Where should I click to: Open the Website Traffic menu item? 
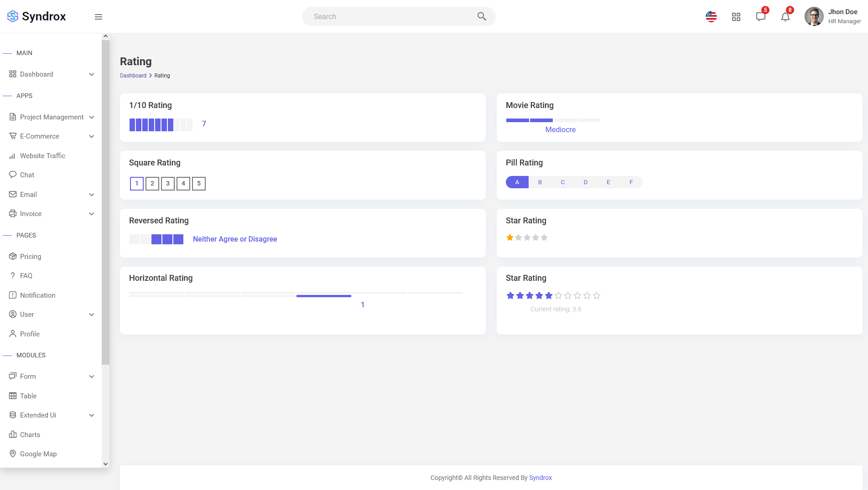(x=42, y=156)
